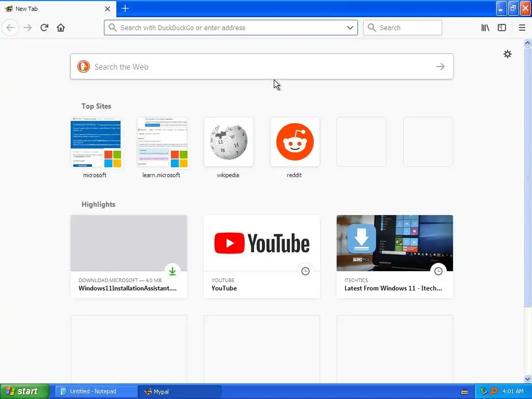Open the YouTube highlight card
Image resolution: width=532 pixels, height=399 pixels.
tap(262, 257)
